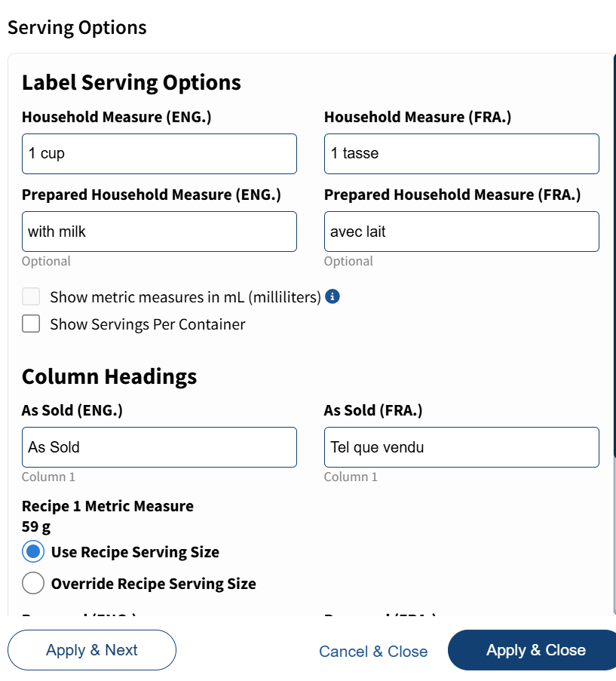
Task: Click the "Apply & Next" button
Action: coord(91,649)
